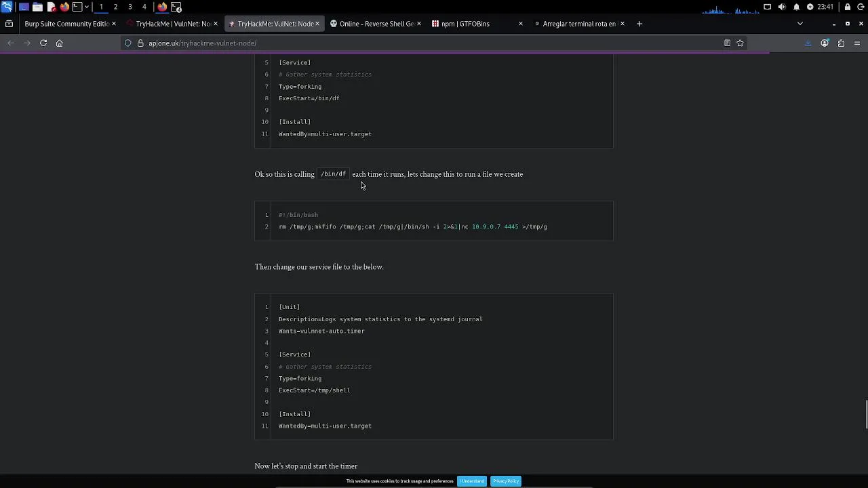868x488 pixels.
Task: Open the Firefox hamburger application menu
Action: 857,43
